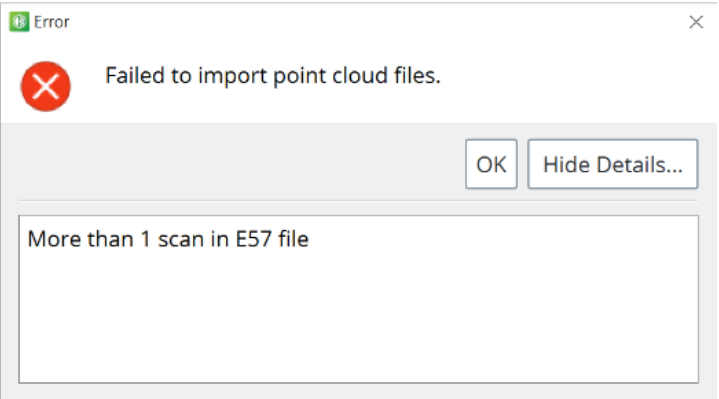Click the "Error" window title text
Image resolution: width=719 pixels, height=399 pixels.
click(x=51, y=22)
